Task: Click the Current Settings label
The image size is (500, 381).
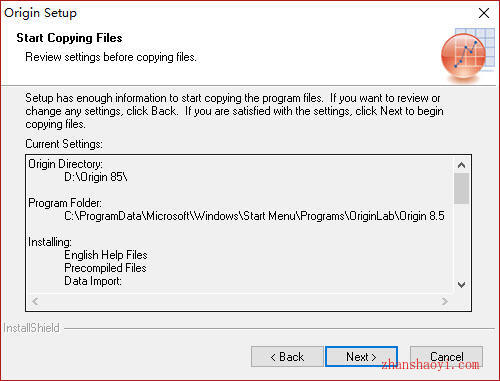Action: coord(64,144)
